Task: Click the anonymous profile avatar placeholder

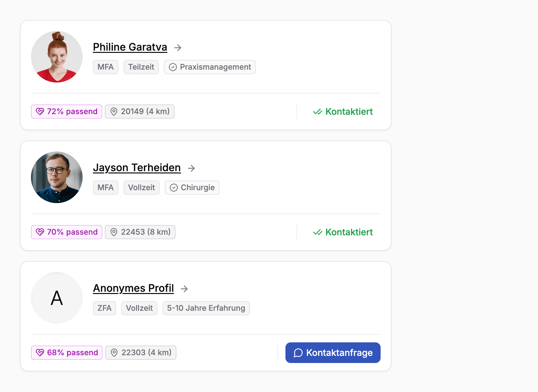Action: [56, 298]
